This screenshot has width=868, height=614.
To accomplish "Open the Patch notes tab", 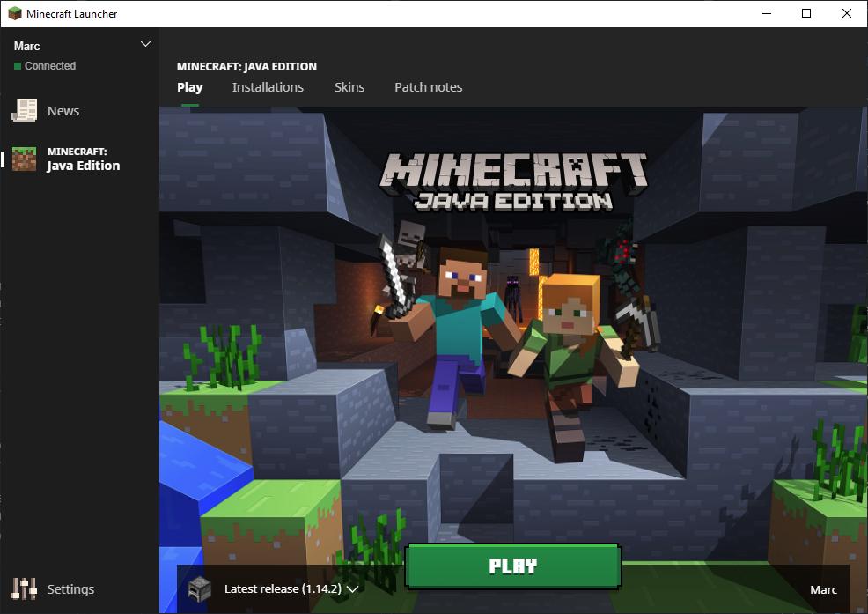I will coord(429,87).
